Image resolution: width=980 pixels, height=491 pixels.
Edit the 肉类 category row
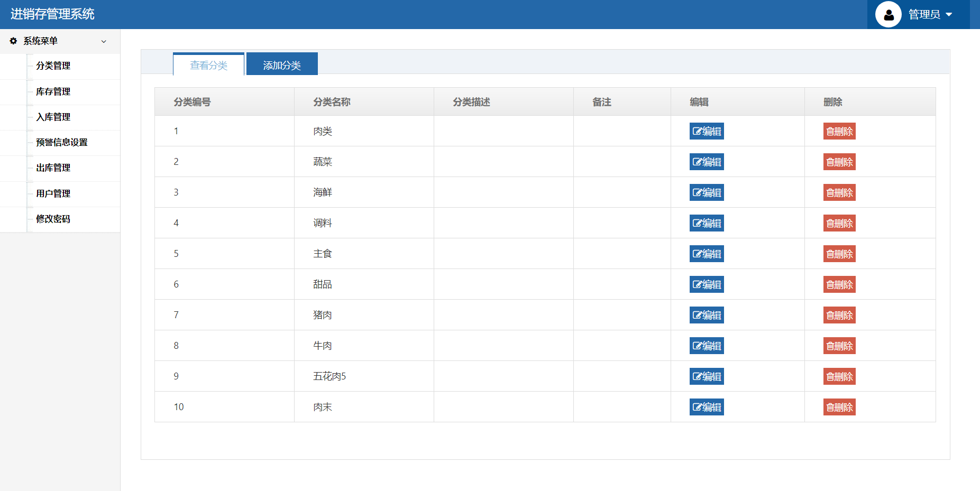coord(707,131)
